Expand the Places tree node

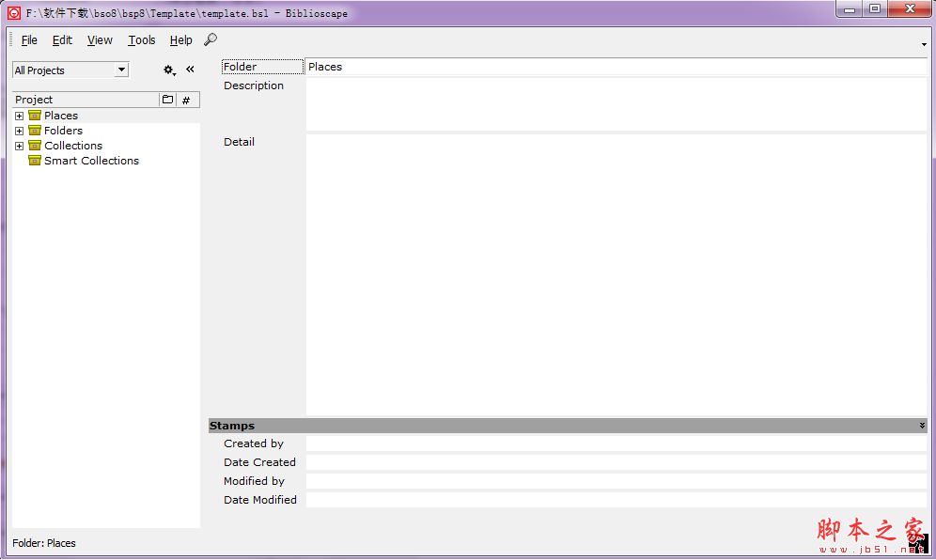tap(19, 116)
